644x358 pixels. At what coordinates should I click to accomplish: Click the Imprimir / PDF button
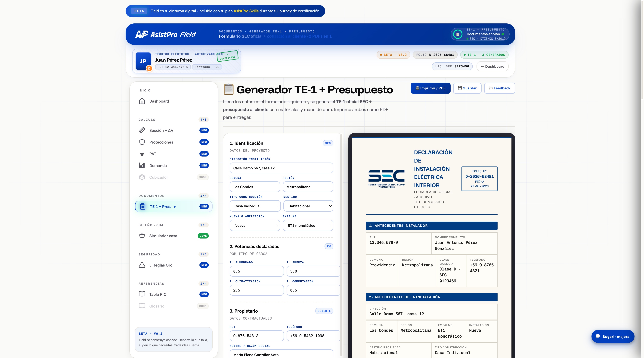tap(430, 88)
